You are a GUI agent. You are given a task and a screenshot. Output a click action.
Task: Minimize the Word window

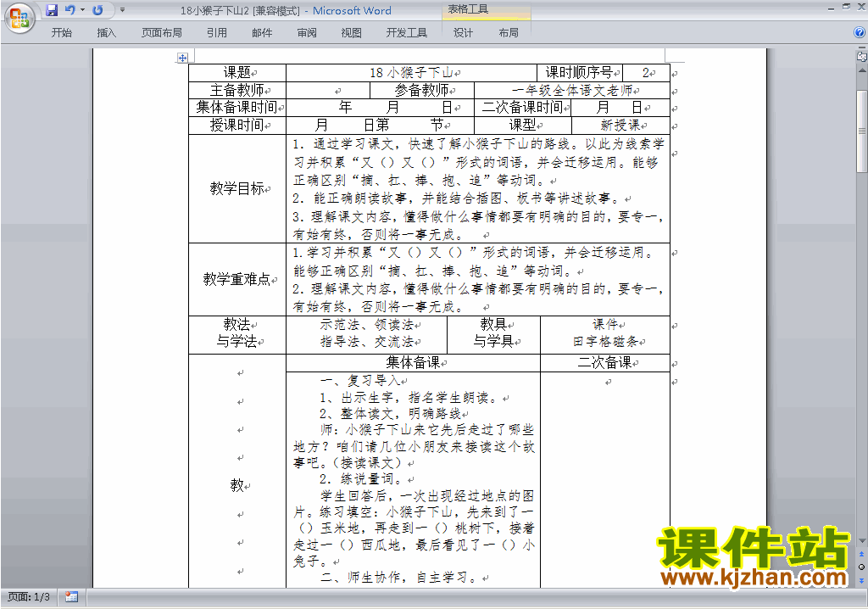click(x=832, y=8)
